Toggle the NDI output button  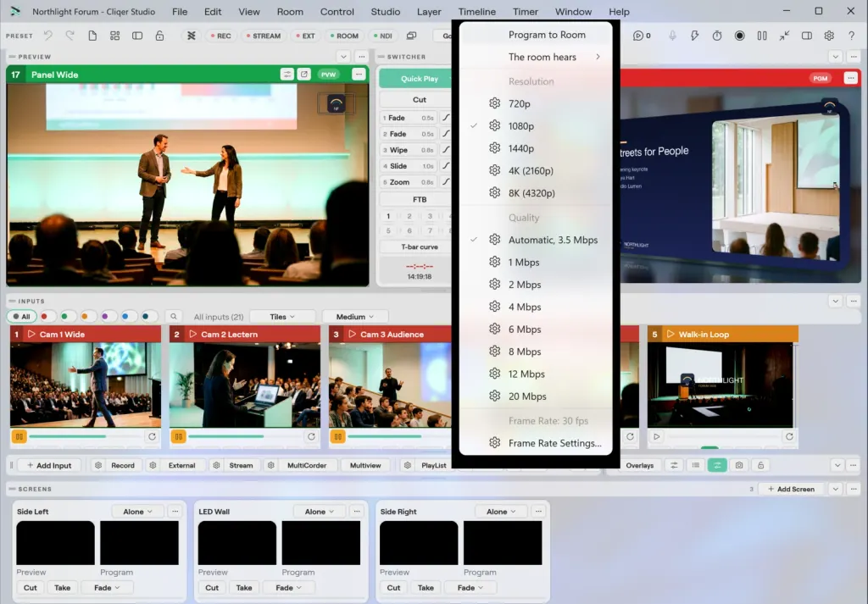[382, 36]
